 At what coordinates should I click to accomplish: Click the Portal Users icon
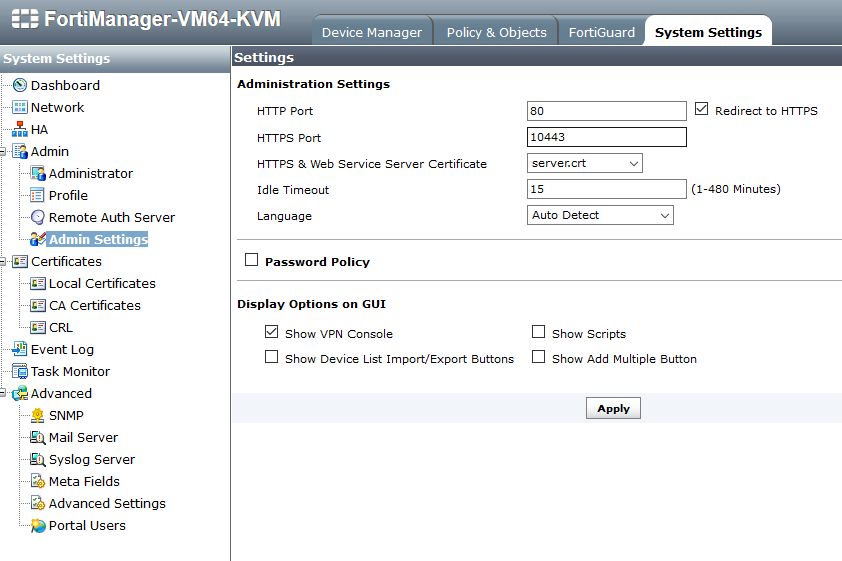[x=38, y=526]
